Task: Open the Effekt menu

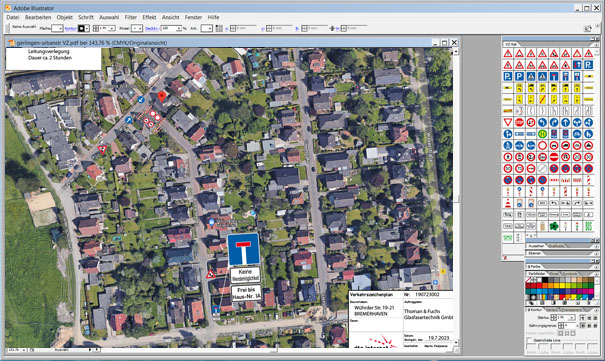Action: click(x=149, y=17)
